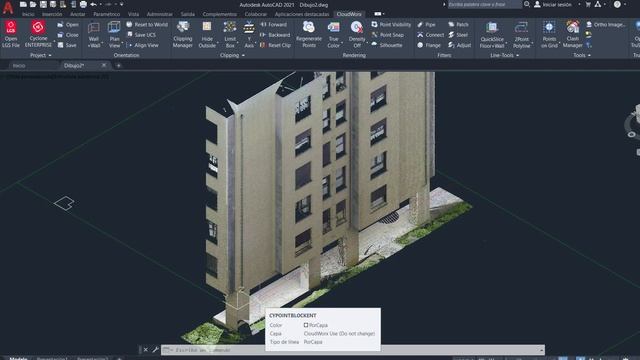The height and width of the screenshot is (360, 640).
Task: Open project with Open button
Action: [x=68, y=24]
